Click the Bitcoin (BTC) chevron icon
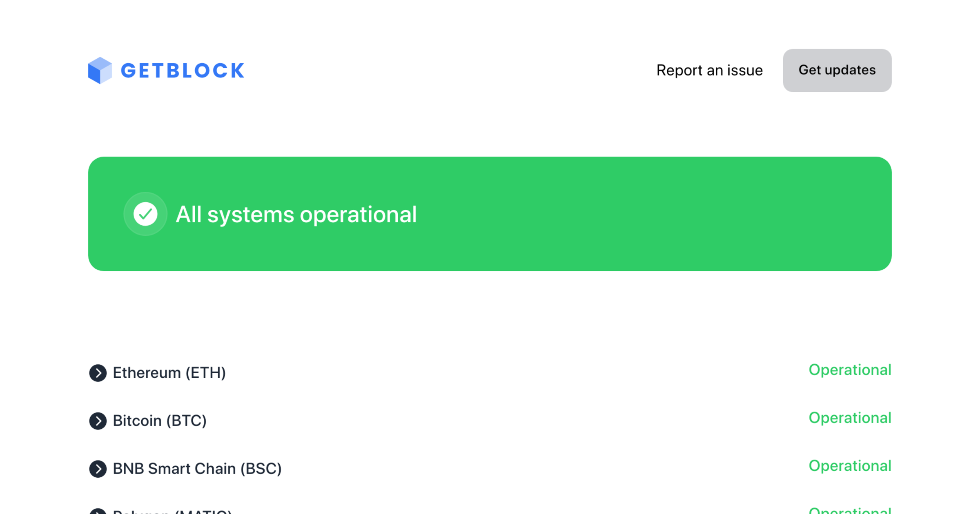This screenshot has width=980, height=514. tap(98, 421)
